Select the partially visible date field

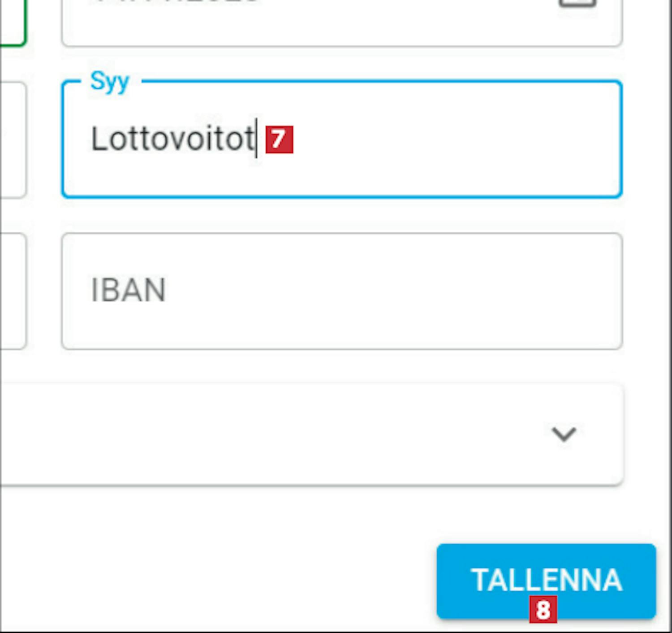click(x=314, y=22)
